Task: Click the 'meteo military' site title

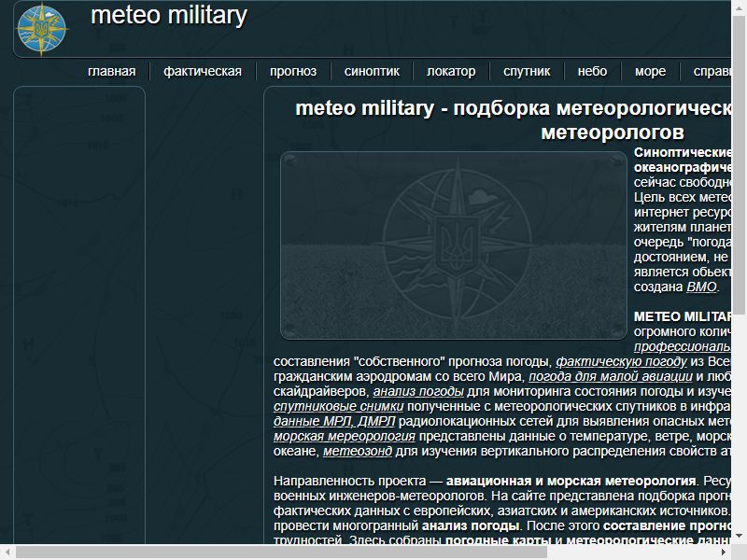Action: point(169,15)
